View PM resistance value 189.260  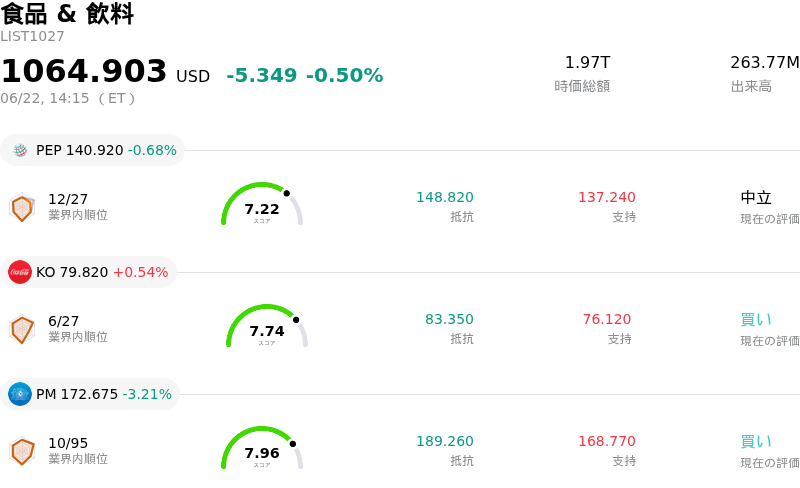[445, 441]
